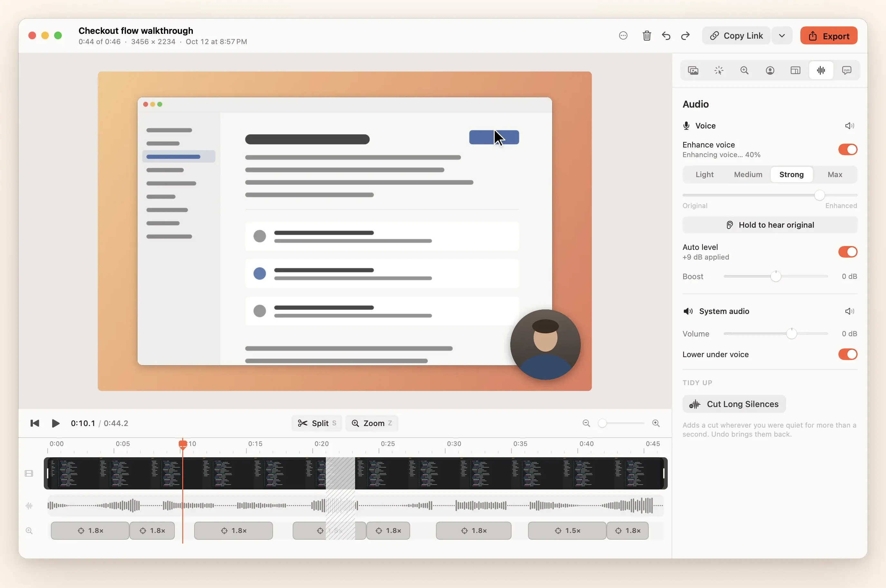Viewport: 886px width, 588px height.
Task: Expand the Copy Link dropdown arrow
Action: click(x=782, y=36)
